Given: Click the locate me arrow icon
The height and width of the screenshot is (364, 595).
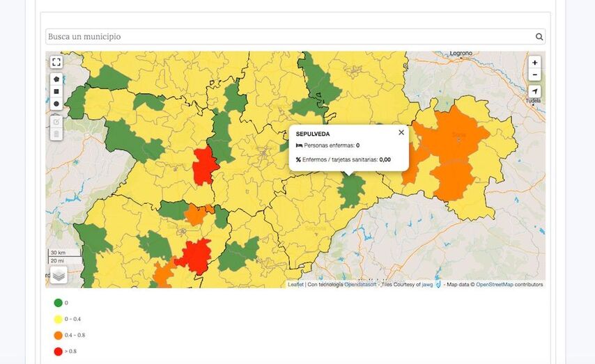Looking at the screenshot, I should (x=534, y=92).
